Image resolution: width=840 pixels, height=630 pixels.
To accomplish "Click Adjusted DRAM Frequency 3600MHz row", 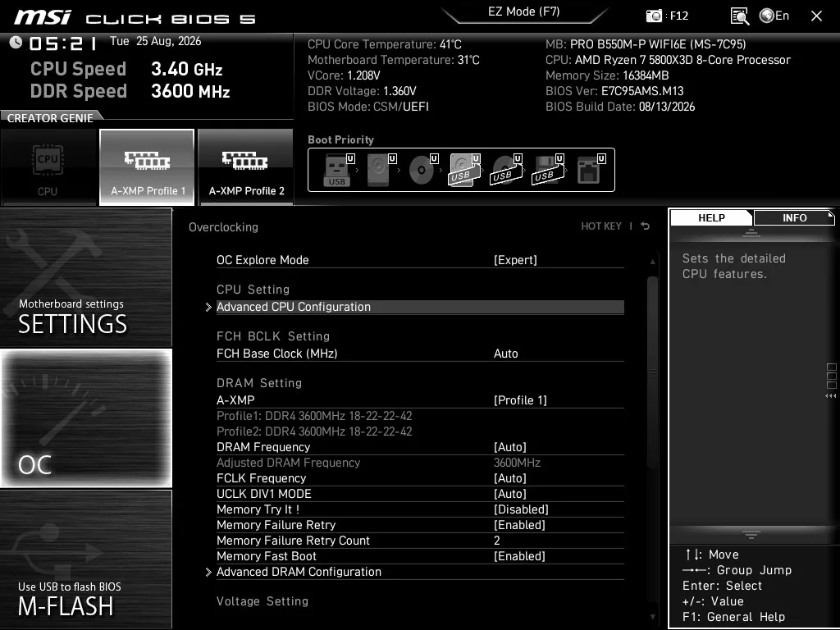I will pos(420,463).
